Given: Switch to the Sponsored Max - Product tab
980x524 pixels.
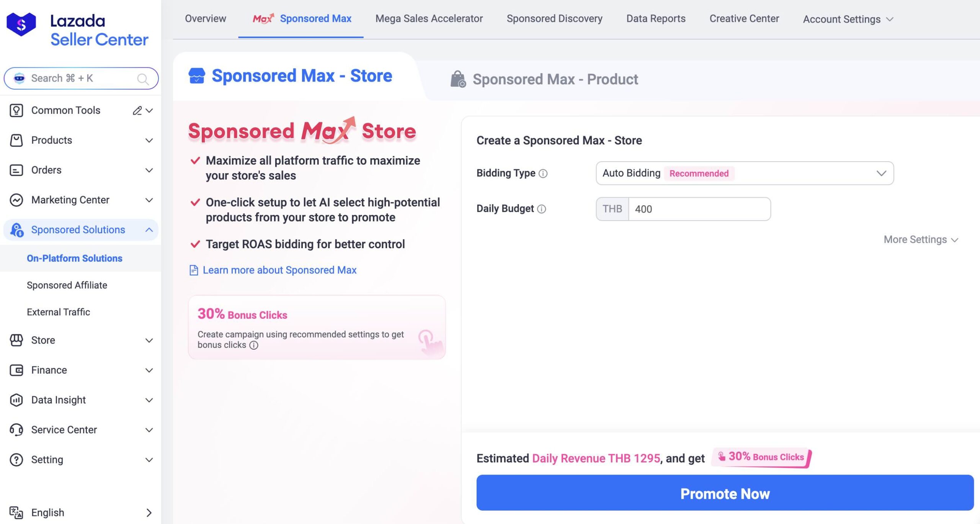Looking at the screenshot, I should [544, 79].
